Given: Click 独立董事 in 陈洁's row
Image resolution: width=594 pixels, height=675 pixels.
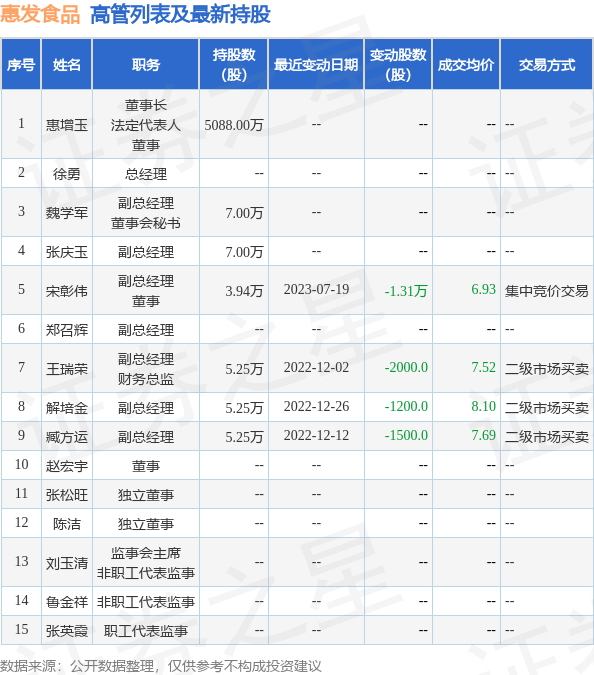Looking at the screenshot, I should 146,523.
